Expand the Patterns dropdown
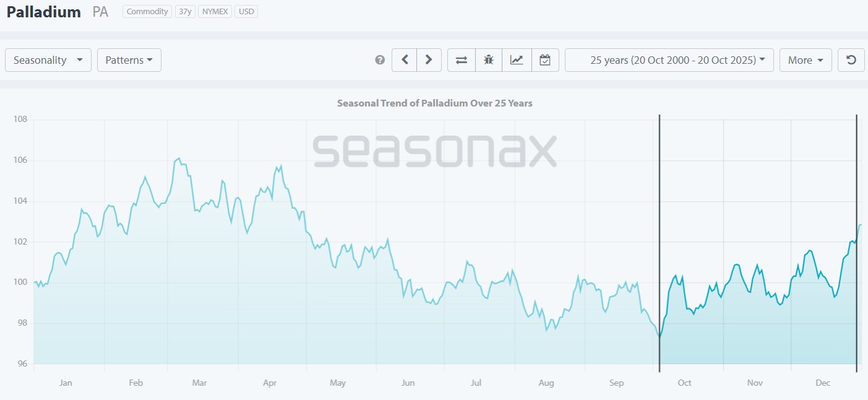Screen dimensions: 868x400 (x=129, y=60)
